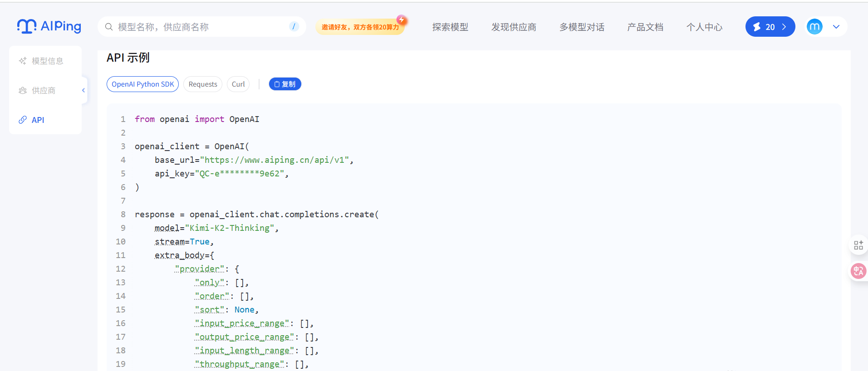
Task: Expand the user account dropdown chevron
Action: (x=836, y=27)
